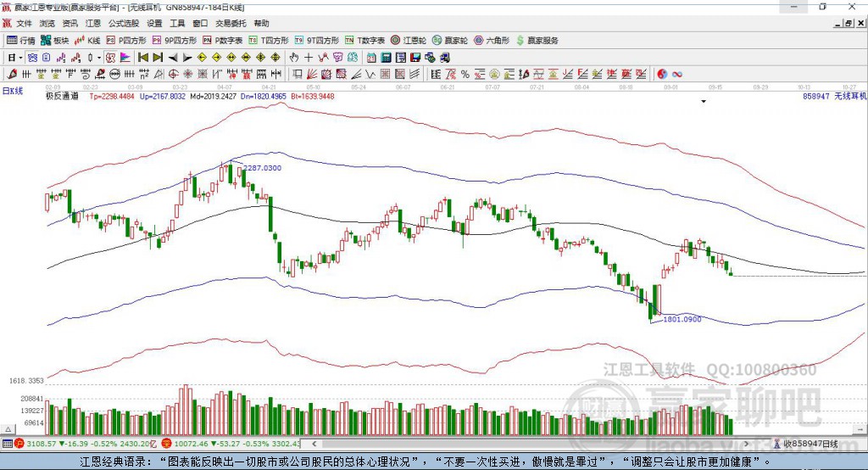Open the calculator icon

[386, 58]
